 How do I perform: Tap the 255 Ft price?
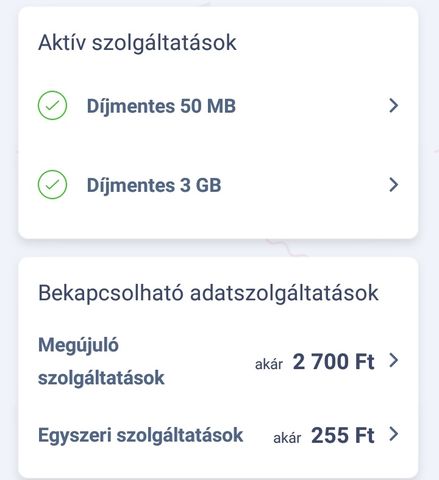[343, 435]
